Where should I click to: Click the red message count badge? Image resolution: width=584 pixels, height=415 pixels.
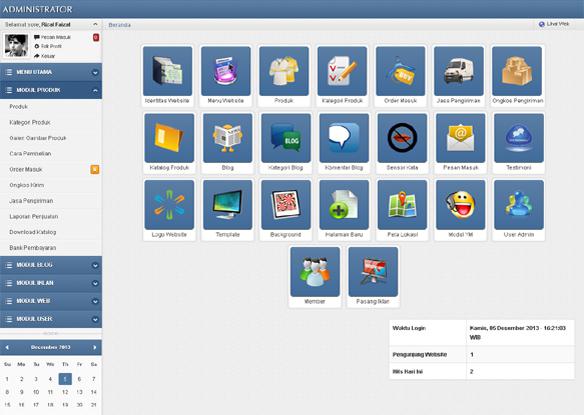coord(96,37)
